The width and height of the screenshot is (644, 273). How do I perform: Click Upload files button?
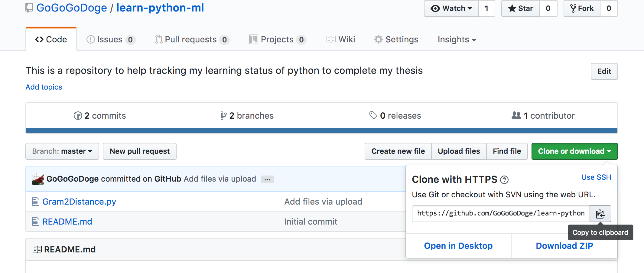tap(459, 151)
